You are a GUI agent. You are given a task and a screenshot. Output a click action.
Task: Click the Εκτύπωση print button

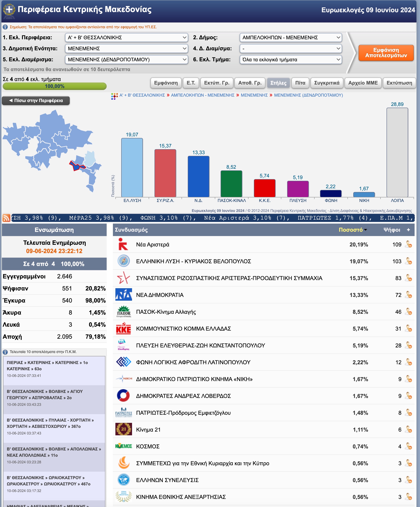(x=399, y=83)
